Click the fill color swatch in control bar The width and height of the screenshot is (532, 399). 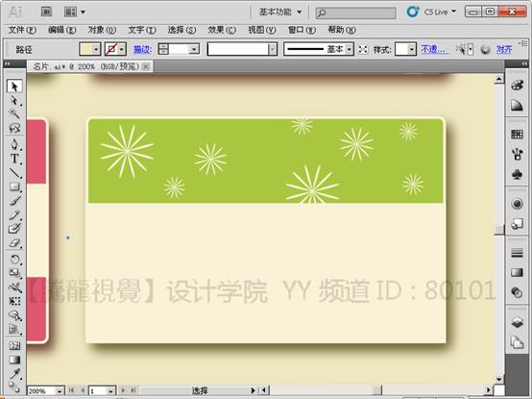85,50
